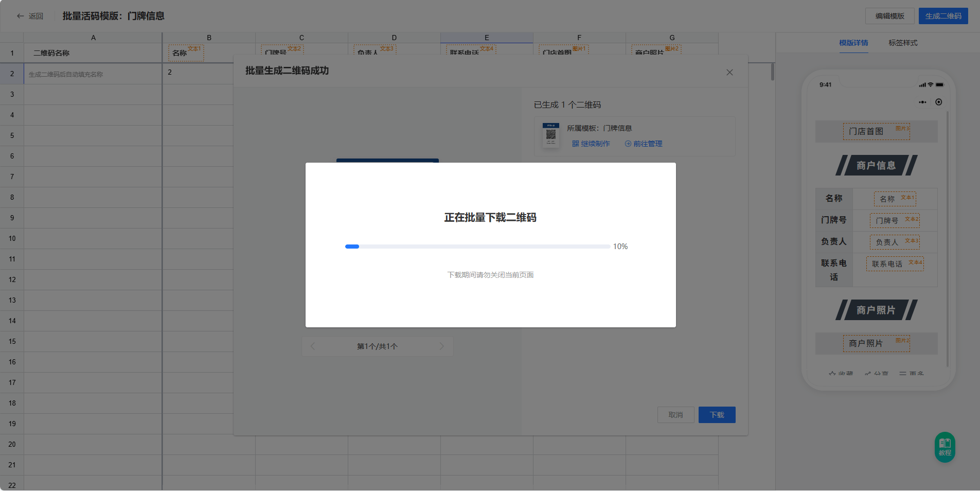Screen dimensions: 980x491
Task: Click the 取消 button in the dialog
Action: 675,415
